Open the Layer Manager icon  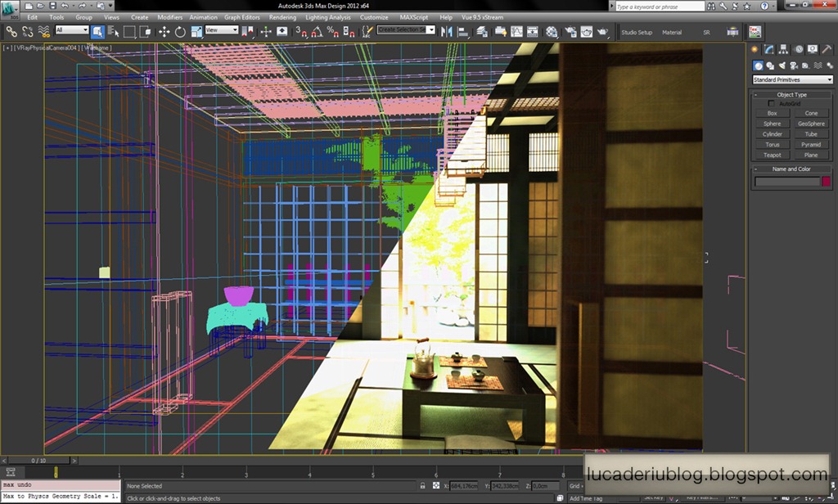[x=482, y=32]
